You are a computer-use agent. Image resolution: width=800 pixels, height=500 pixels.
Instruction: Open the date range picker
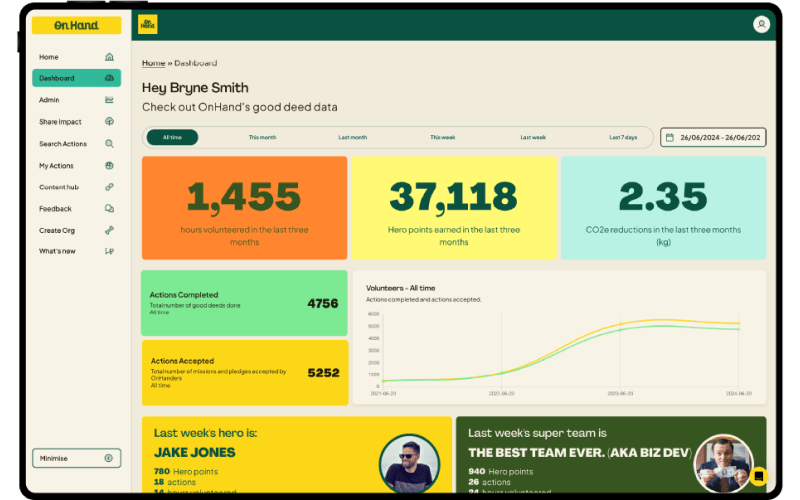pos(713,137)
